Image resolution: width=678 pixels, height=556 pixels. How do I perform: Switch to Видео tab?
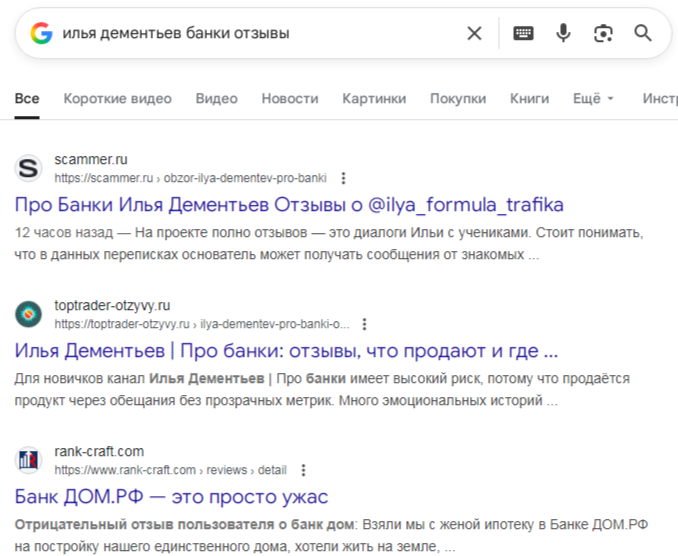click(x=217, y=99)
